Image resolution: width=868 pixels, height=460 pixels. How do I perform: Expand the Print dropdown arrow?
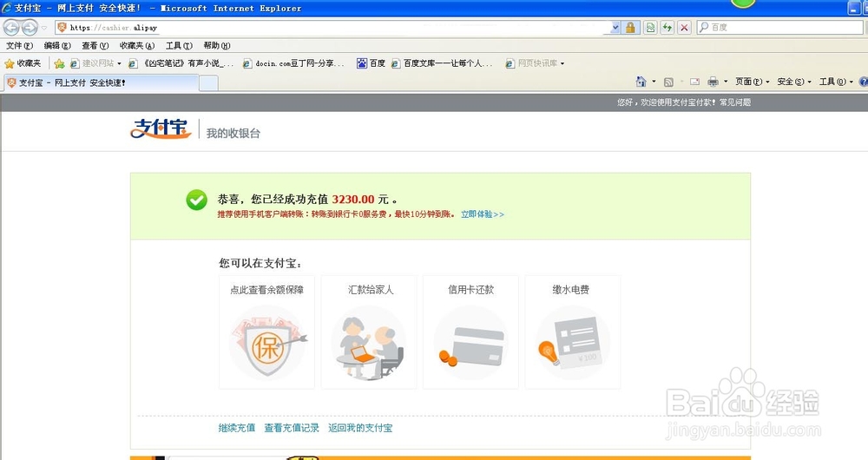(726, 82)
